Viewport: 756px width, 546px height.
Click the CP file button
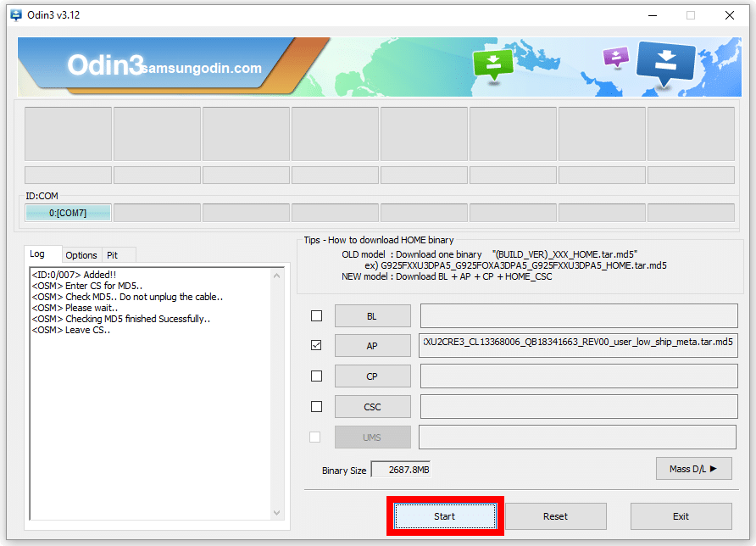(x=373, y=376)
